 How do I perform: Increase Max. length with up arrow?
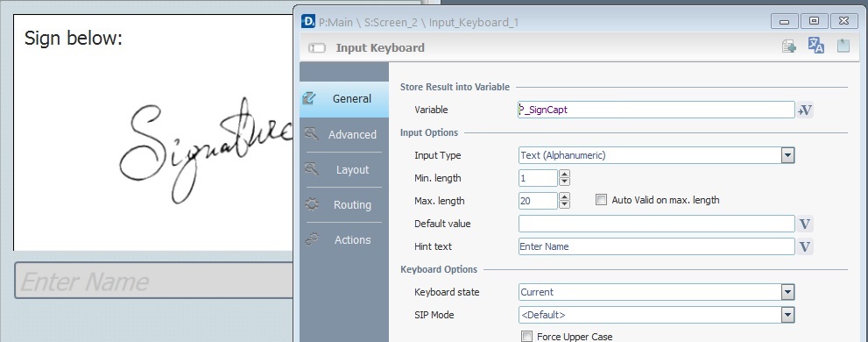(564, 196)
